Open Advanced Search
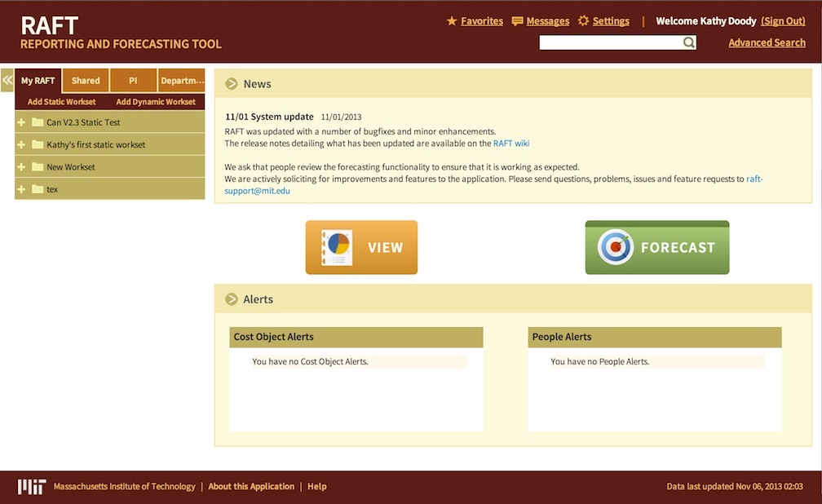 [x=767, y=43]
